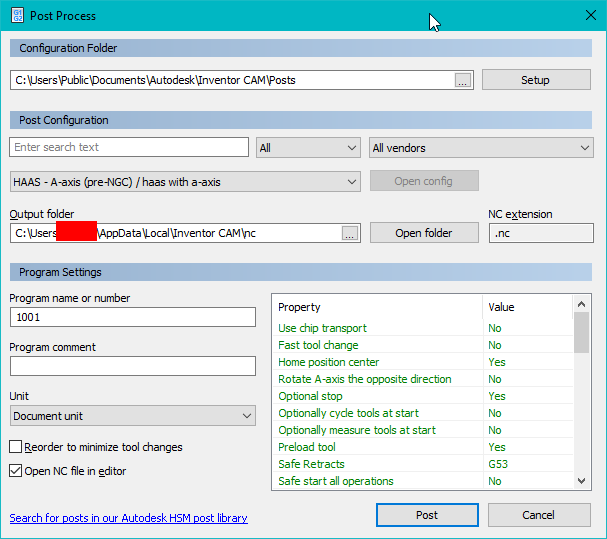Click the Open folder button
Image resolution: width=607 pixels, height=539 pixels.
424,233
